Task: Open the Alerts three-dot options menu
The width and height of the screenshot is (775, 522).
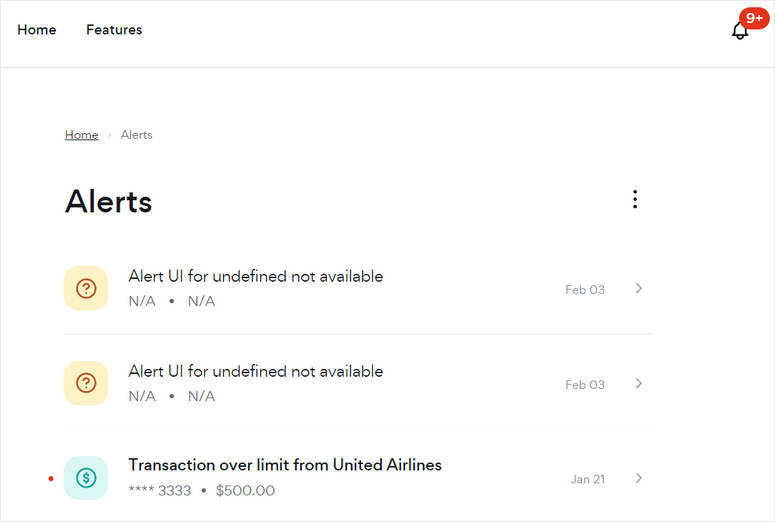Action: (635, 200)
